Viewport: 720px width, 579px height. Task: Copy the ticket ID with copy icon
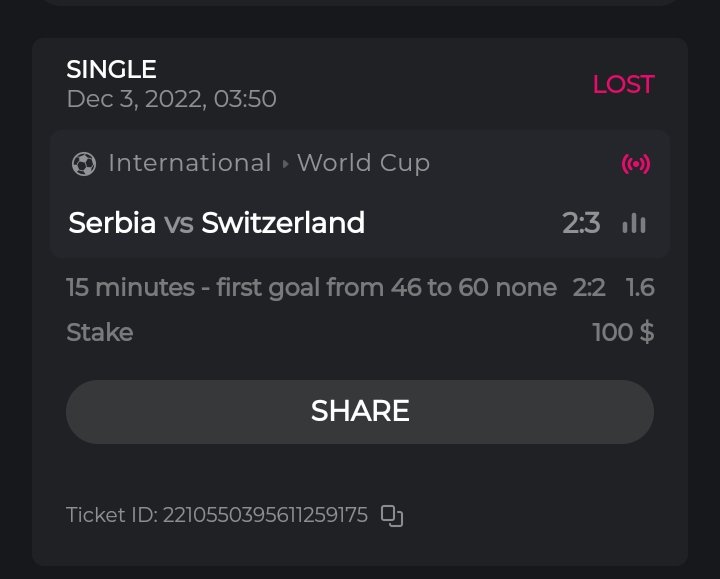pos(392,516)
